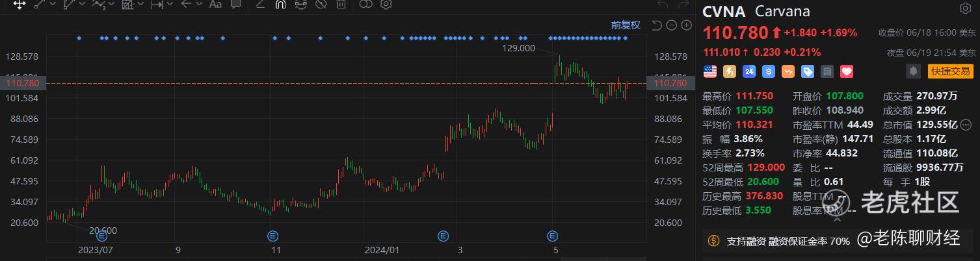Select the Aa text annotation tool

pos(215,5)
